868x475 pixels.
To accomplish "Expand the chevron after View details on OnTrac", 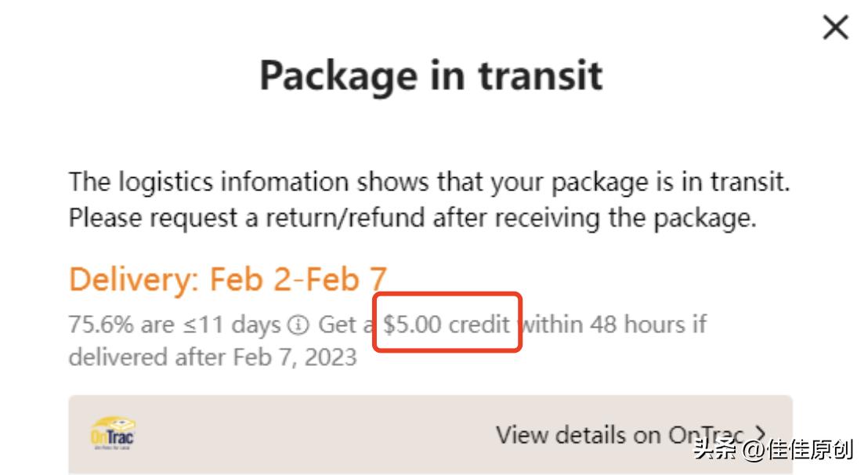I will (759, 433).
